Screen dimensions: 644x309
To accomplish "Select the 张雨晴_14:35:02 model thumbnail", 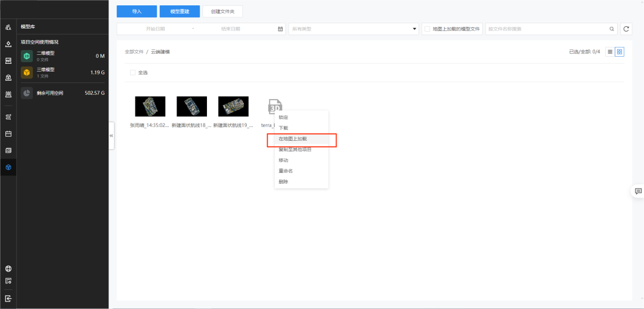I will pyautogui.click(x=150, y=106).
